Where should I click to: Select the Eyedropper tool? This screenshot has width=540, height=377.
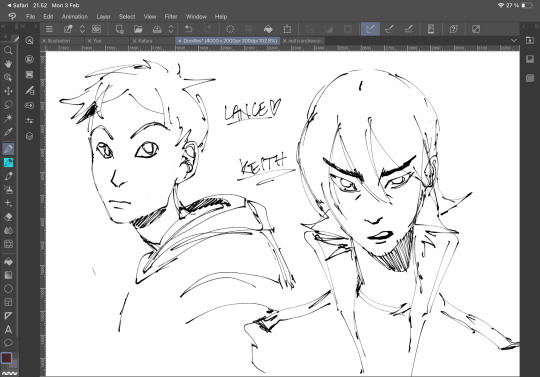pos(8,132)
